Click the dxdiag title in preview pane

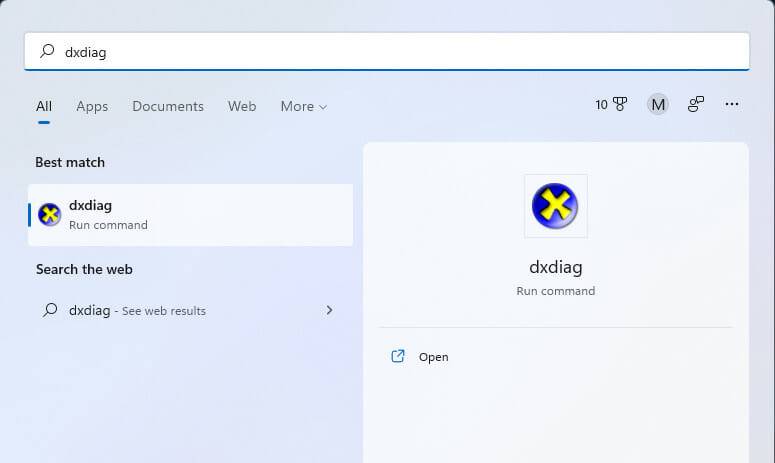pyautogui.click(x=556, y=267)
